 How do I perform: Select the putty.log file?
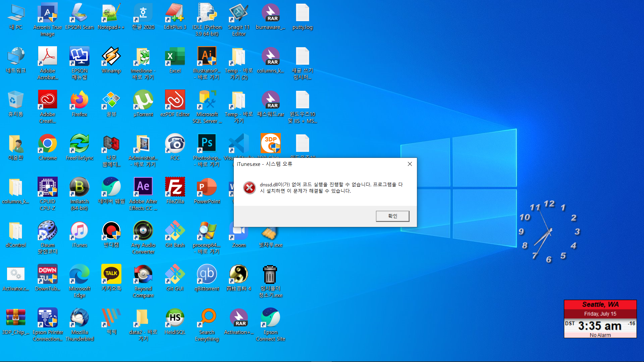pos(302,17)
